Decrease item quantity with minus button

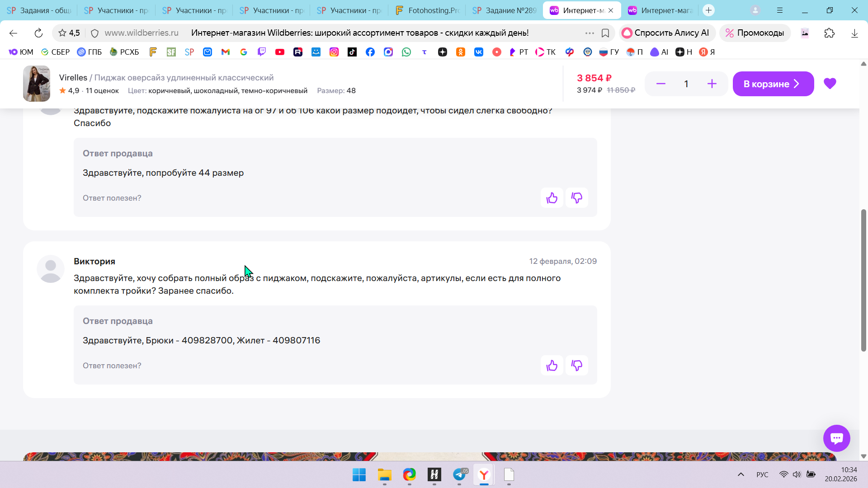click(660, 84)
